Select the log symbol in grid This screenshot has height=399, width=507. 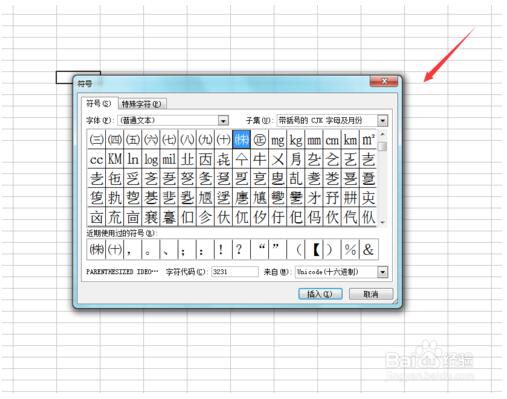tap(151, 159)
